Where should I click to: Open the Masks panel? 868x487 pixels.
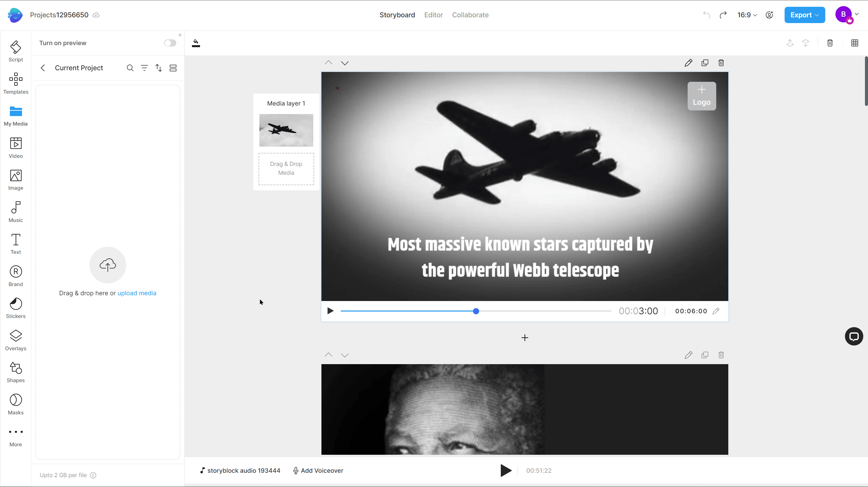point(16,405)
